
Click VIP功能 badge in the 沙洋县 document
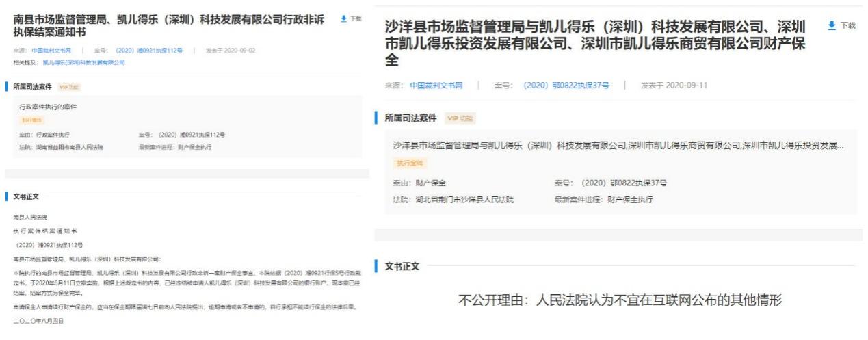click(460, 118)
